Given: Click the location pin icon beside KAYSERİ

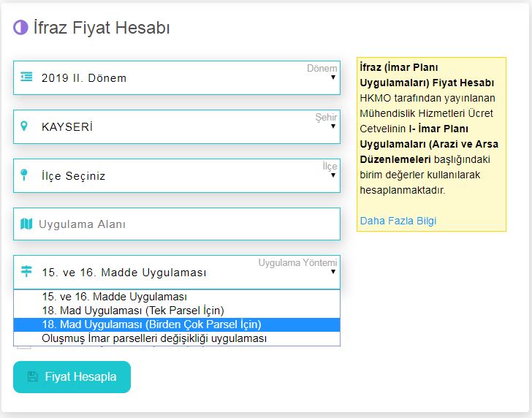Looking at the screenshot, I should point(24,126).
